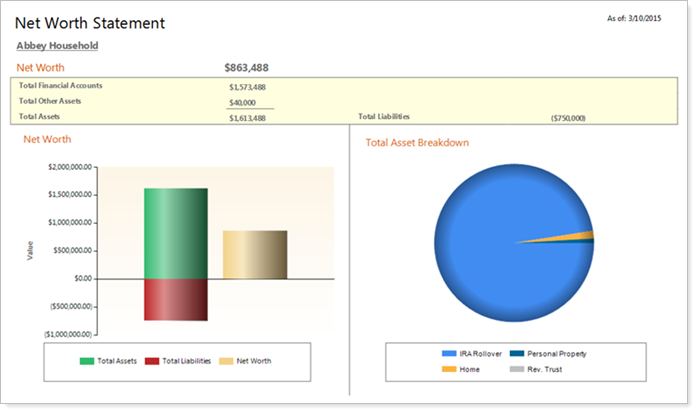This screenshot has width=697, height=413.
Task: Select the tan Net Worth bar
Action: [x=254, y=254]
